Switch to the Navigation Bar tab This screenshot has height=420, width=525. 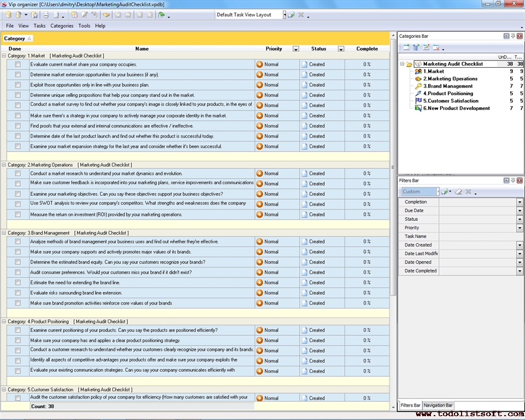438,405
